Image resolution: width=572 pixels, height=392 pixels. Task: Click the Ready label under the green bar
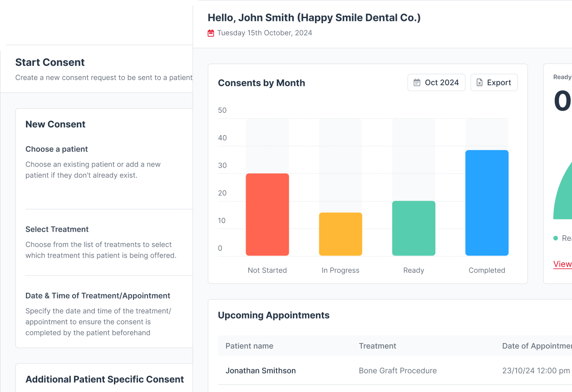414,270
